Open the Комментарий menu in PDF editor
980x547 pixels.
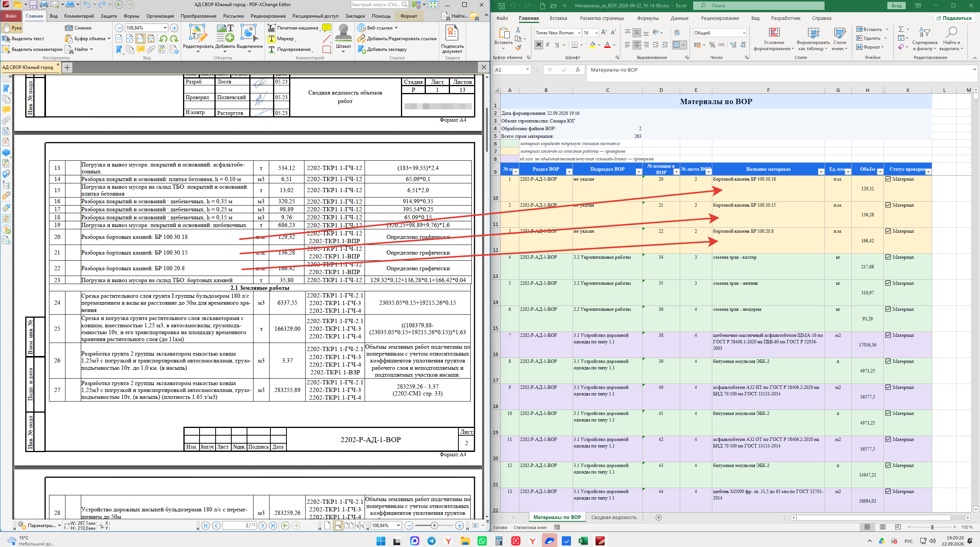pos(79,16)
